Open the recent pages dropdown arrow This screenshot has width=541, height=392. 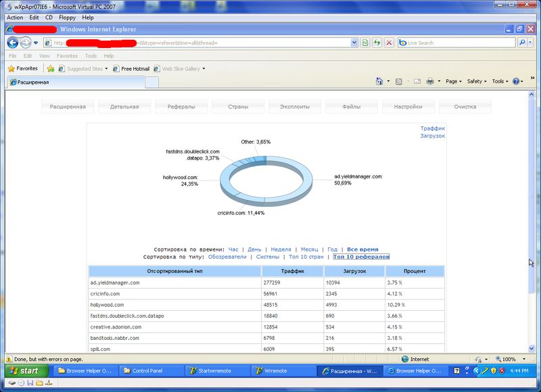[x=36, y=43]
